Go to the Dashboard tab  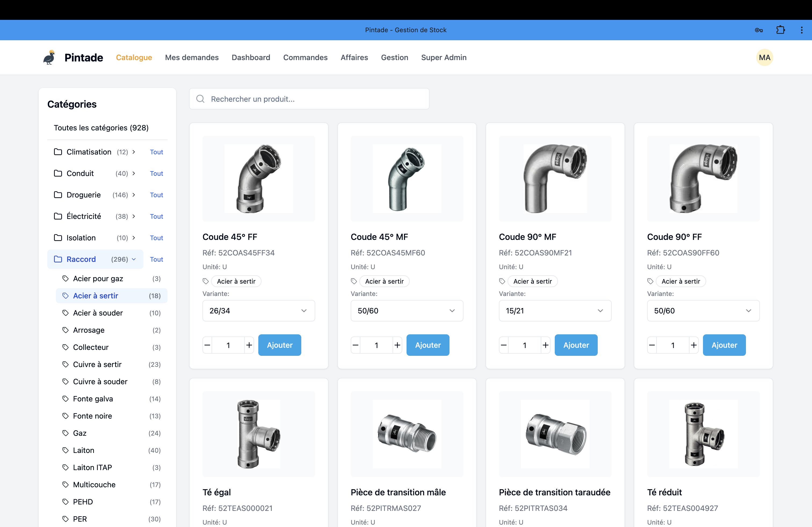[251, 57]
